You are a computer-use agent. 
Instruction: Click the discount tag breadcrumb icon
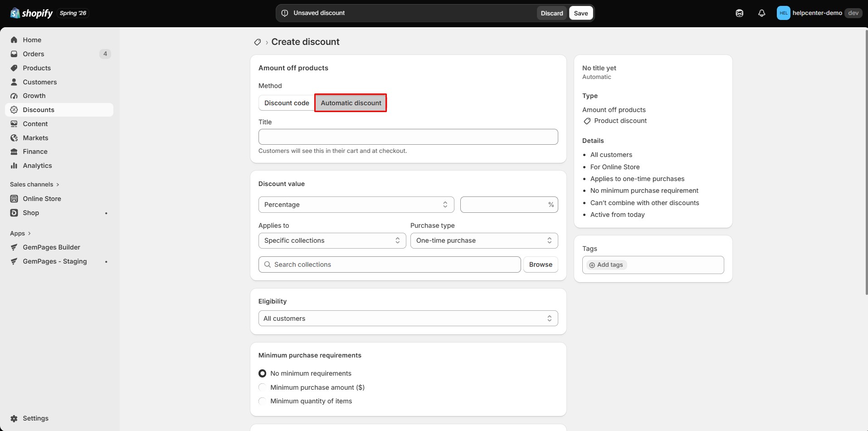[257, 42]
